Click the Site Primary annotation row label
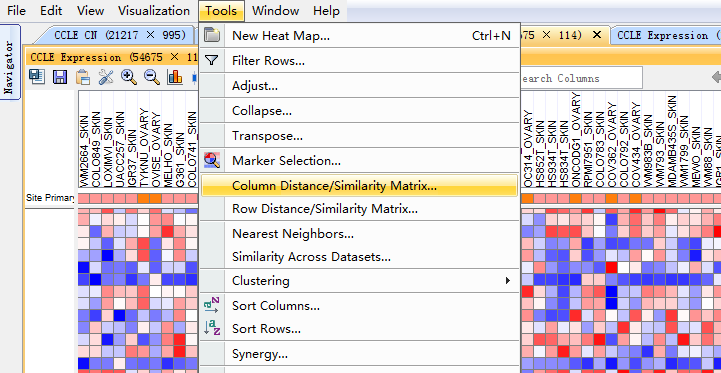This screenshot has width=721, height=373. (50, 198)
